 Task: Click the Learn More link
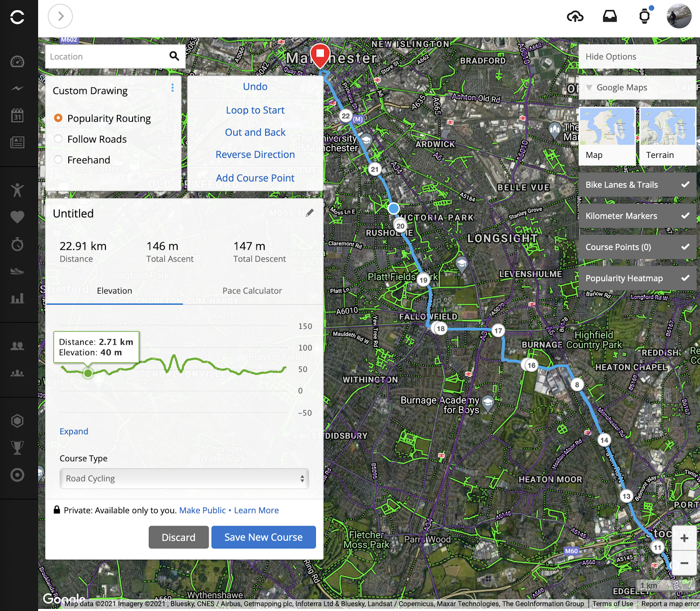click(256, 510)
